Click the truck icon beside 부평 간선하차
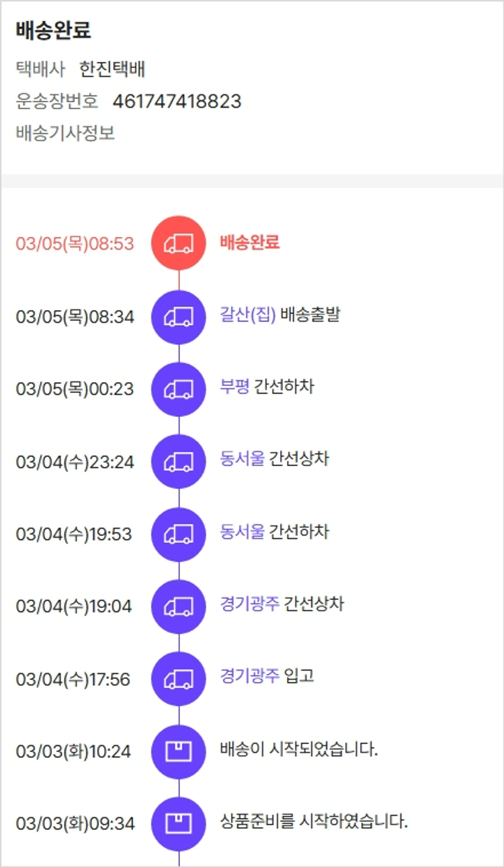The height and width of the screenshot is (867, 504). click(179, 389)
